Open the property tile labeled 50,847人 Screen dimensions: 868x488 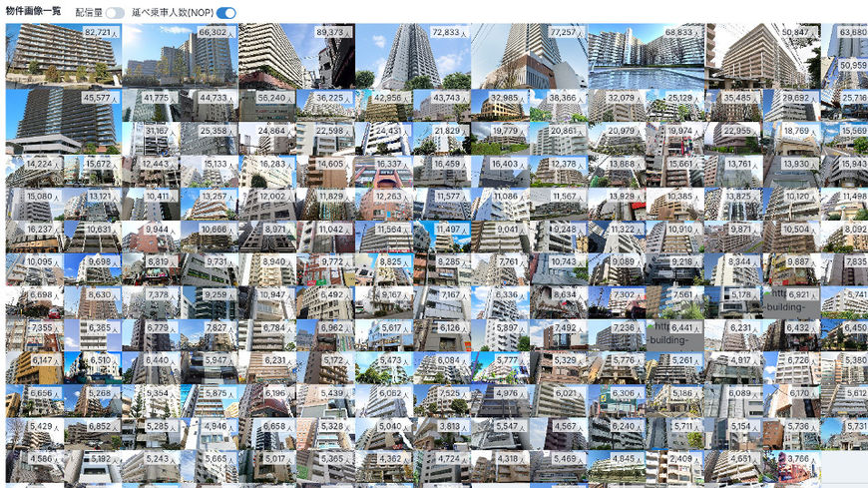[x=762, y=55]
